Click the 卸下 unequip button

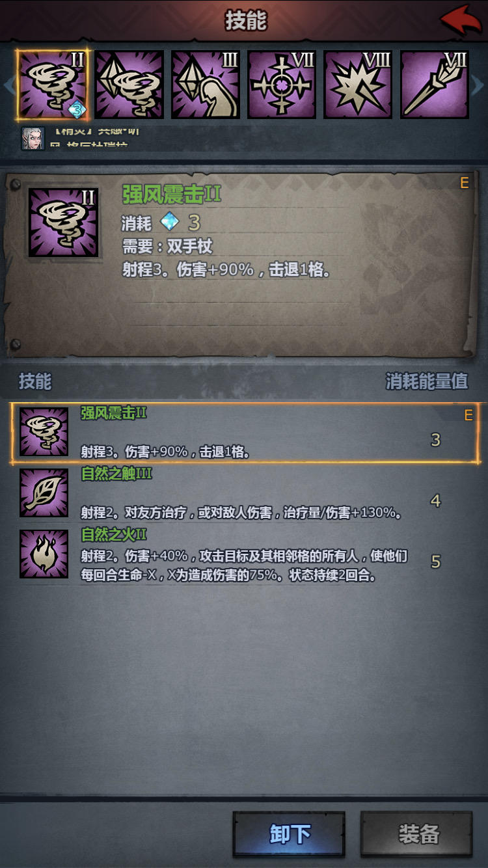(x=290, y=834)
